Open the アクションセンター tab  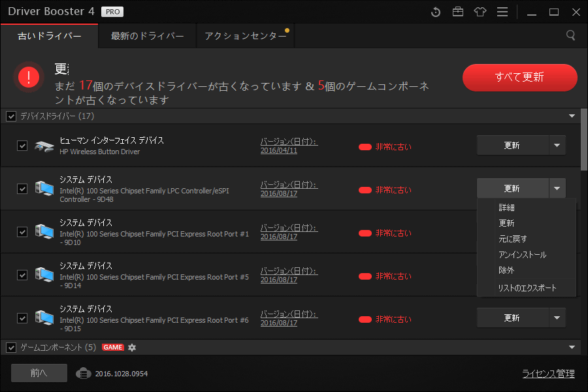(246, 36)
